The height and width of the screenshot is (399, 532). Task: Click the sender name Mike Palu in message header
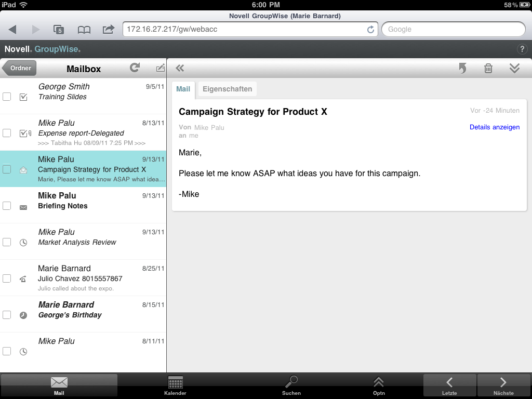(209, 128)
